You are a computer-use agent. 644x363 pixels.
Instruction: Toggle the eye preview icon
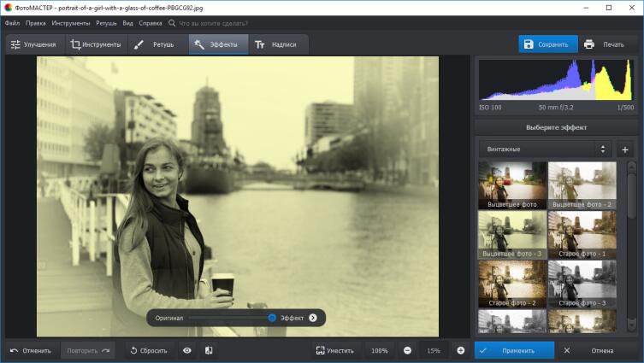pos(186,350)
